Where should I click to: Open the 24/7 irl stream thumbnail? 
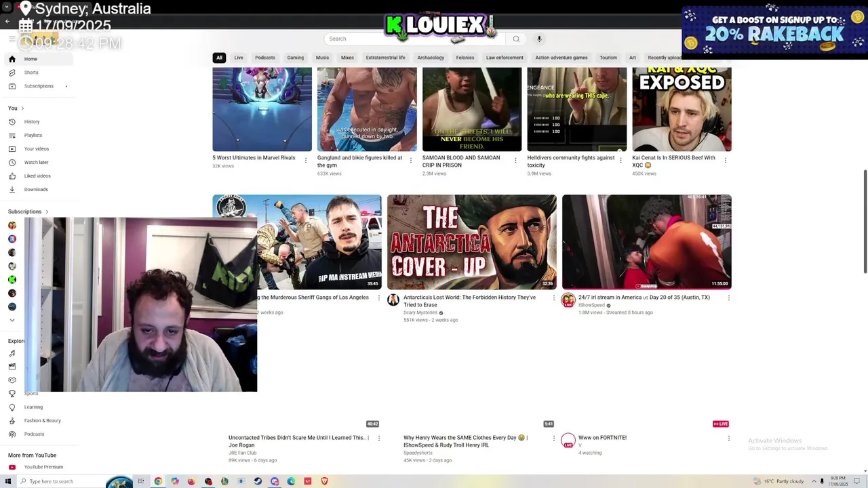[x=647, y=242]
